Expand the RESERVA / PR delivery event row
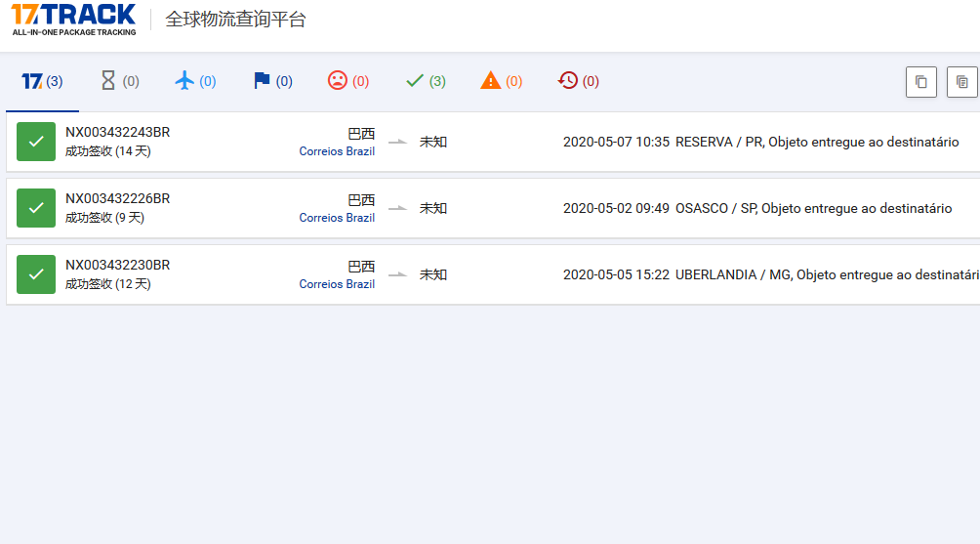980x544 pixels. pyautogui.click(x=761, y=142)
